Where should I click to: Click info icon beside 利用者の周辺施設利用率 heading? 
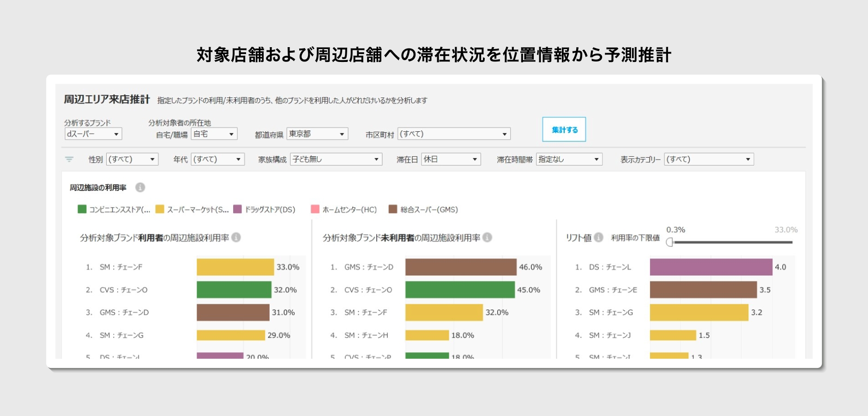pyautogui.click(x=236, y=237)
